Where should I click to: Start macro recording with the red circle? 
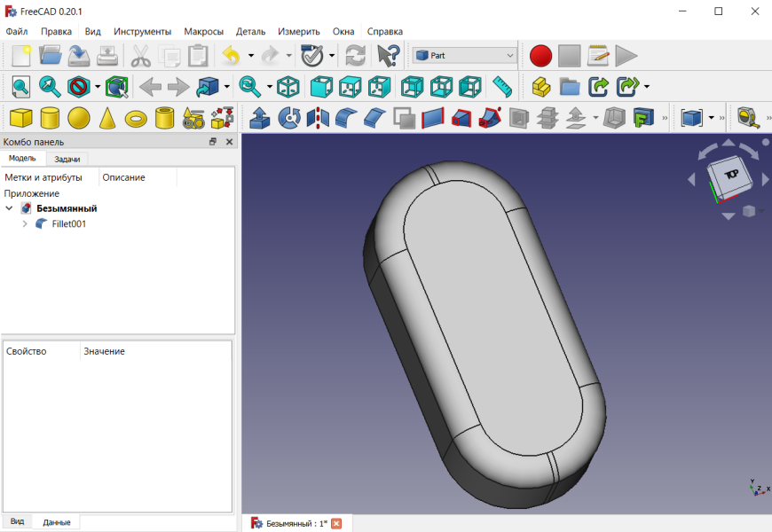[x=540, y=56]
